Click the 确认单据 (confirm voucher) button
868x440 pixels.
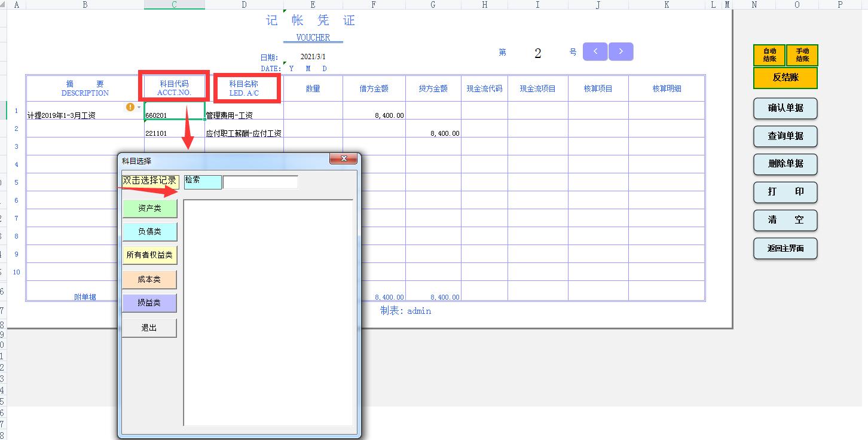point(785,109)
